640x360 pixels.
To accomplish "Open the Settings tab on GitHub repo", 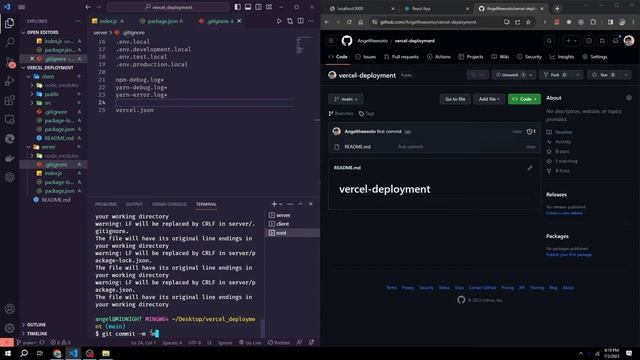I will (x=595, y=57).
